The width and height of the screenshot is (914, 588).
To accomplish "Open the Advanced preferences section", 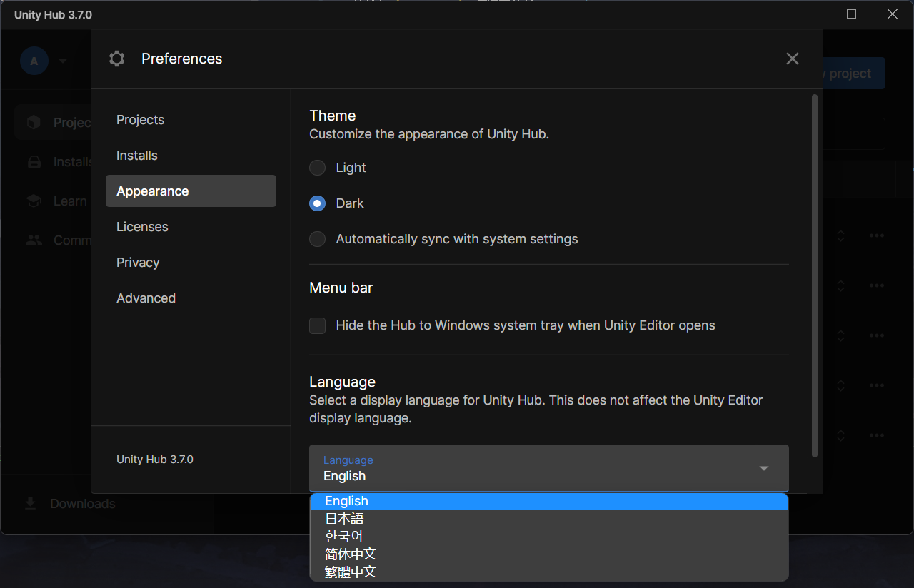I will [191, 298].
